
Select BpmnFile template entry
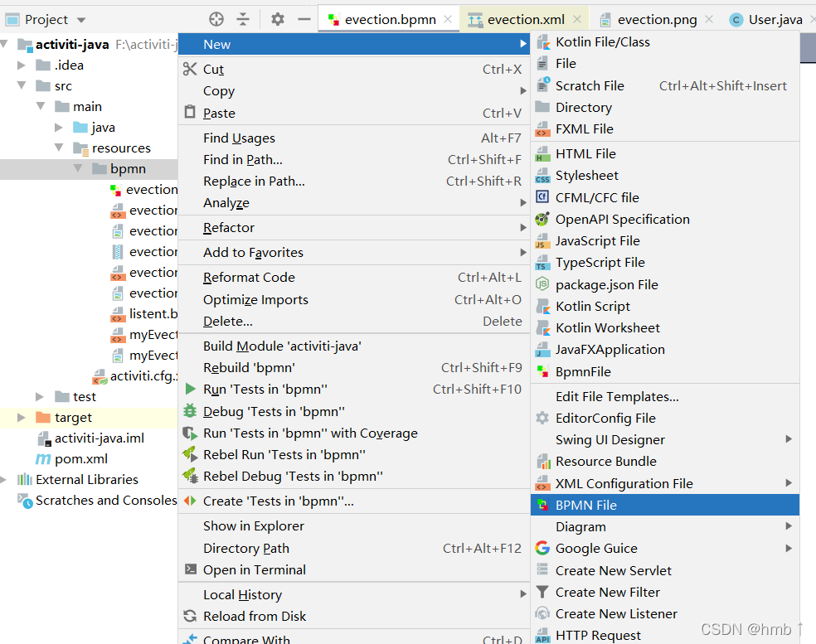664,371
